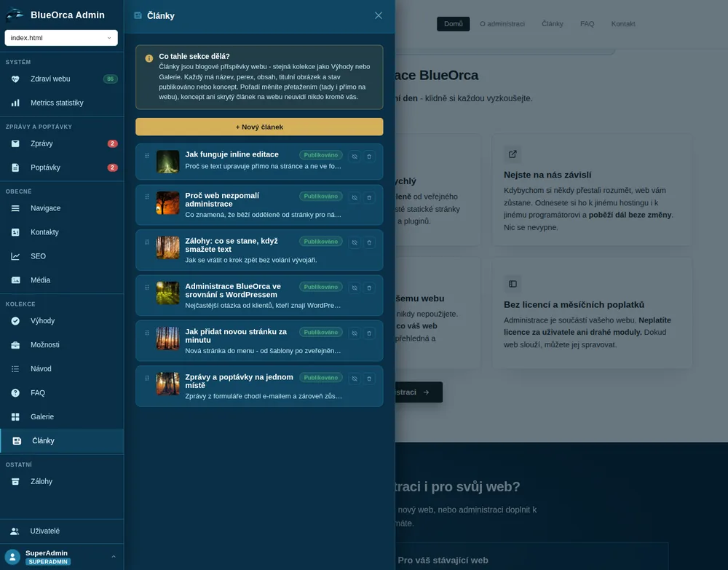728x570 pixels.
Task: Hide the 'Zálohy: co se stane' article
Action: coord(355,242)
